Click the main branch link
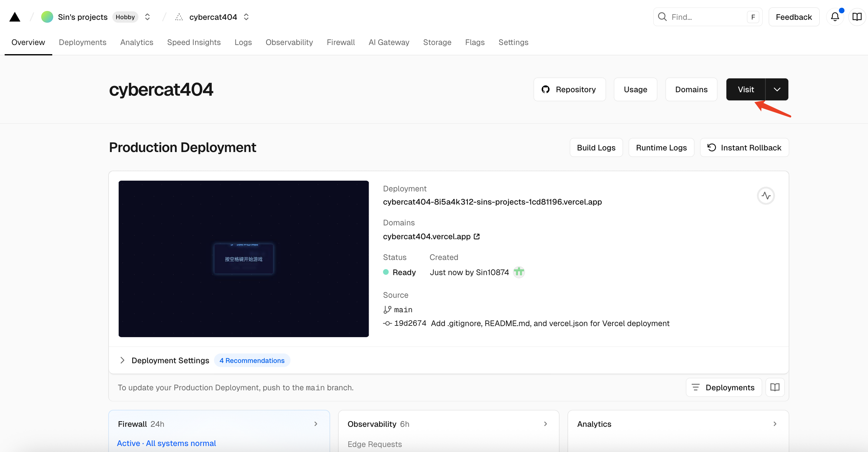This screenshot has height=452, width=868. pos(403,309)
